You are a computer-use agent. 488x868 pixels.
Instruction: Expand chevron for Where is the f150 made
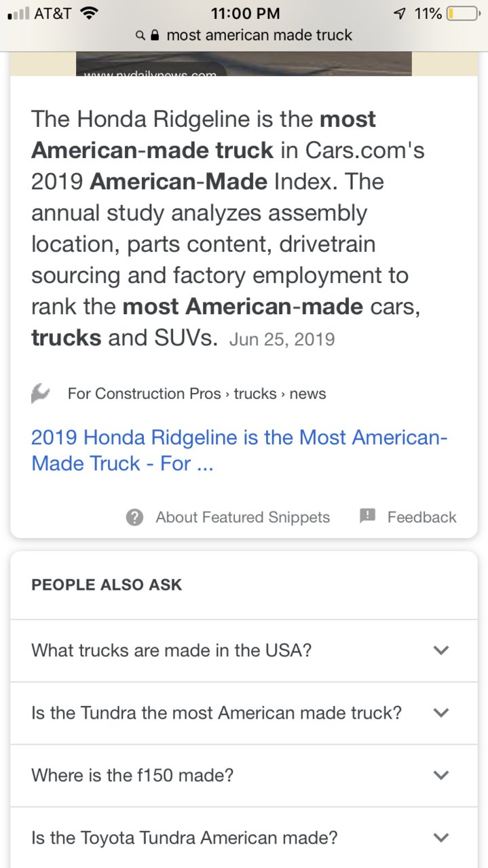click(x=441, y=775)
